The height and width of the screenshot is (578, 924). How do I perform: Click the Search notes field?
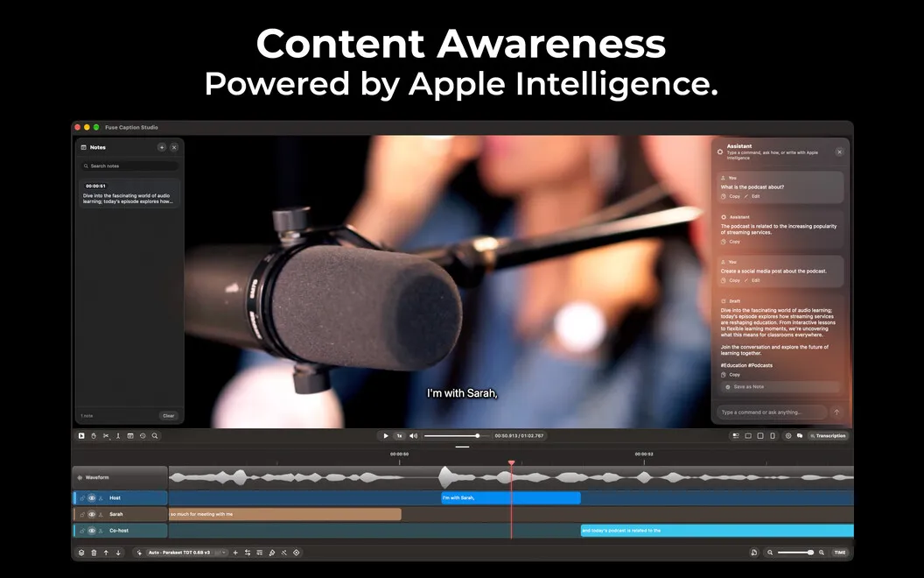129,166
